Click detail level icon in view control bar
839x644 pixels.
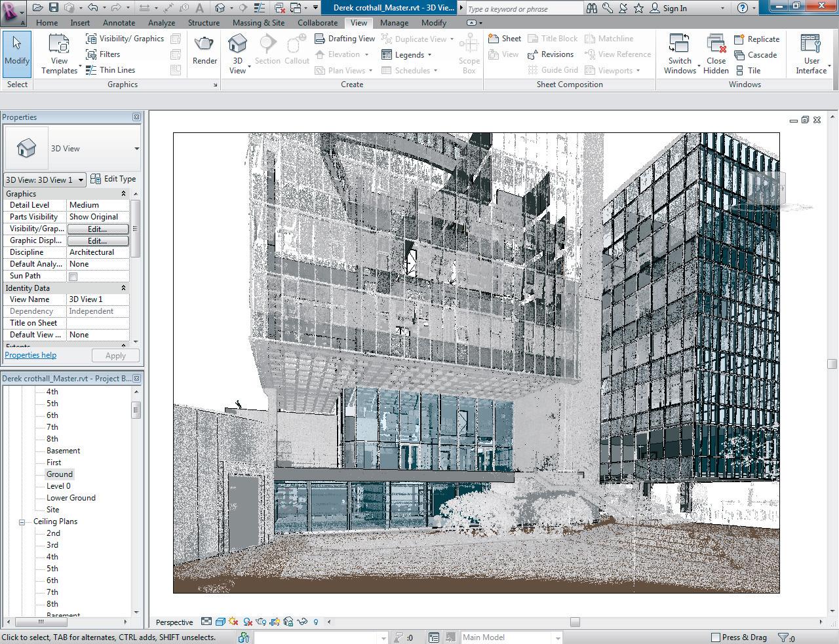pos(206,622)
